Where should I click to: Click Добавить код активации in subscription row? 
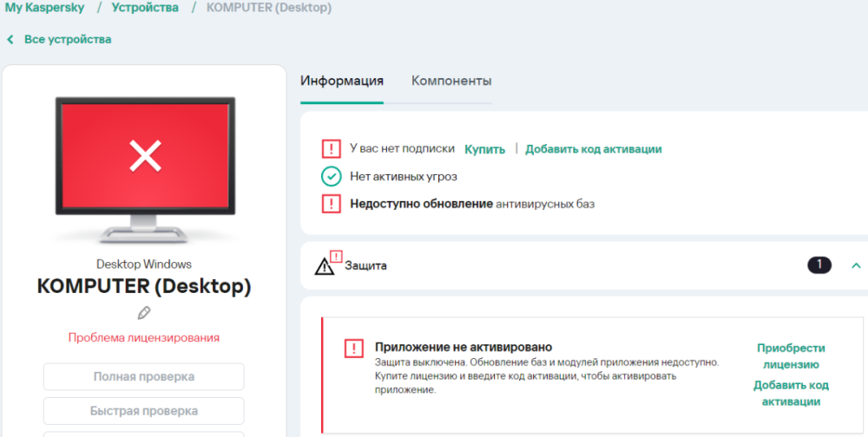click(x=594, y=149)
